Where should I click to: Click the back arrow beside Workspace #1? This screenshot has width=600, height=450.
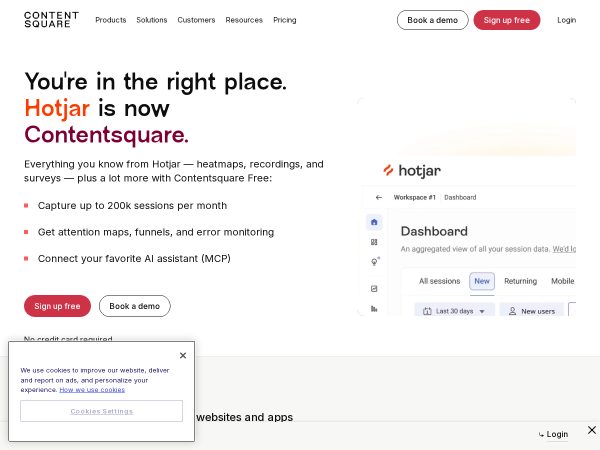click(x=379, y=197)
